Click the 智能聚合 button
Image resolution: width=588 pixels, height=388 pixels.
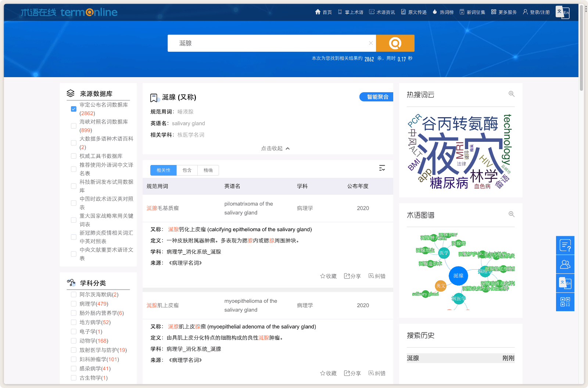click(x=376, y=97)
